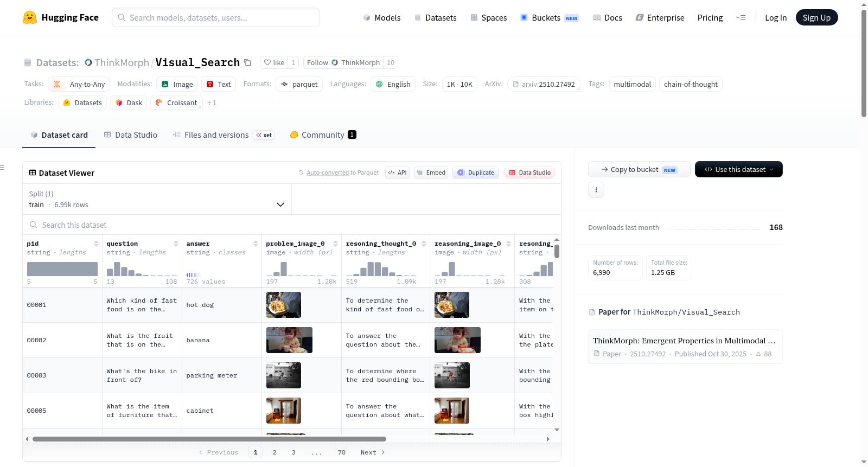Open the Spaces menu item

(x=488, y=17)
